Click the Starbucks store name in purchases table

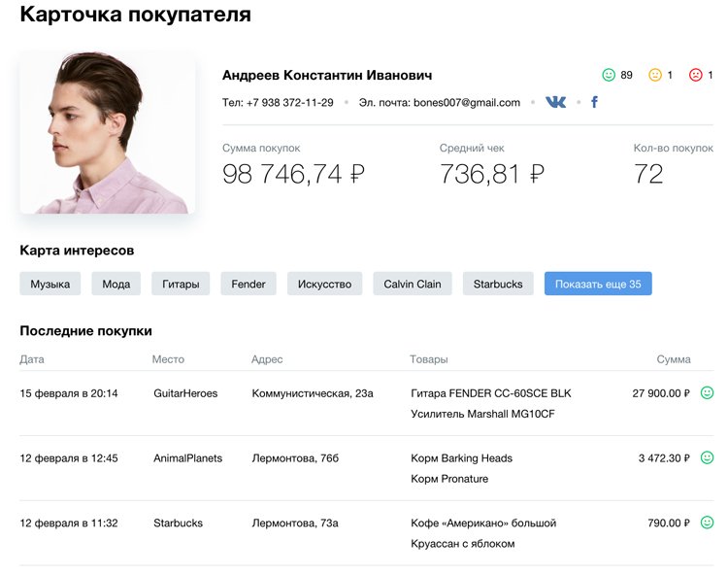click(179, 523)
